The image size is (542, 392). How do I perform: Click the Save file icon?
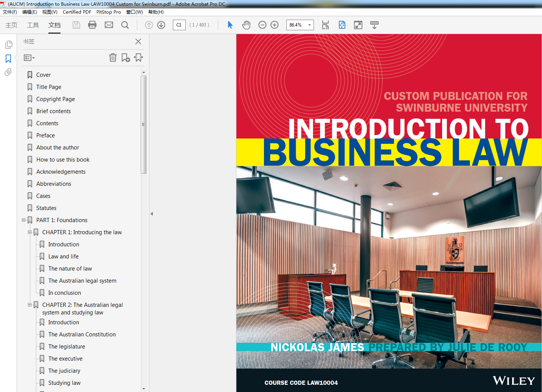coord(76,25)
